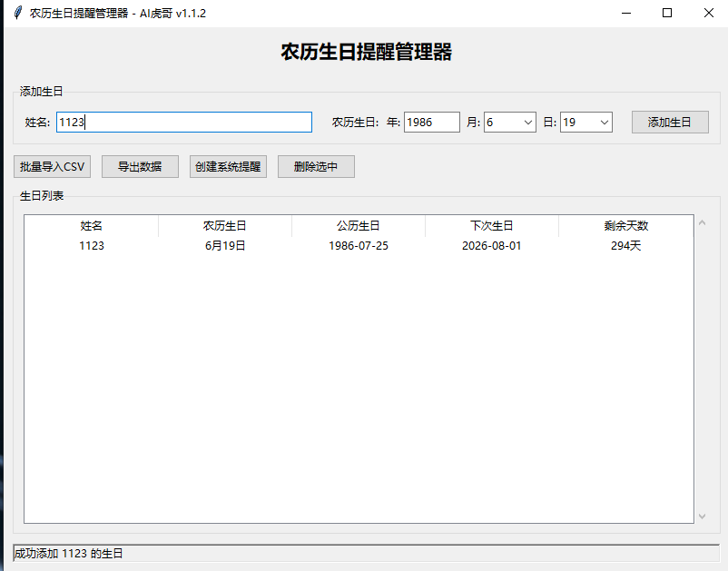Image resolution: width=728 pixels, height=571 pixels.
Task: Click the 导出数据 button
Action: [140, 166]
